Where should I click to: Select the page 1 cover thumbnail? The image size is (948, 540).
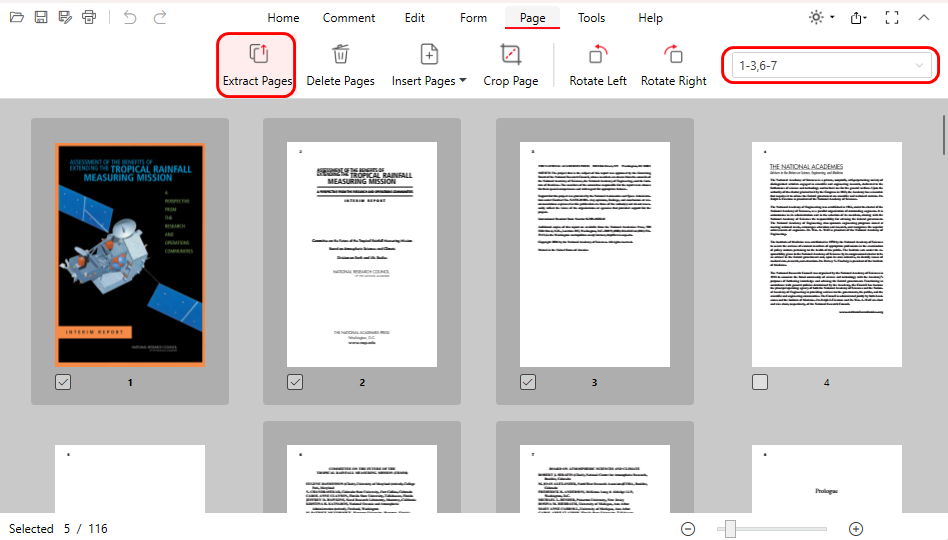coord(130,255)
